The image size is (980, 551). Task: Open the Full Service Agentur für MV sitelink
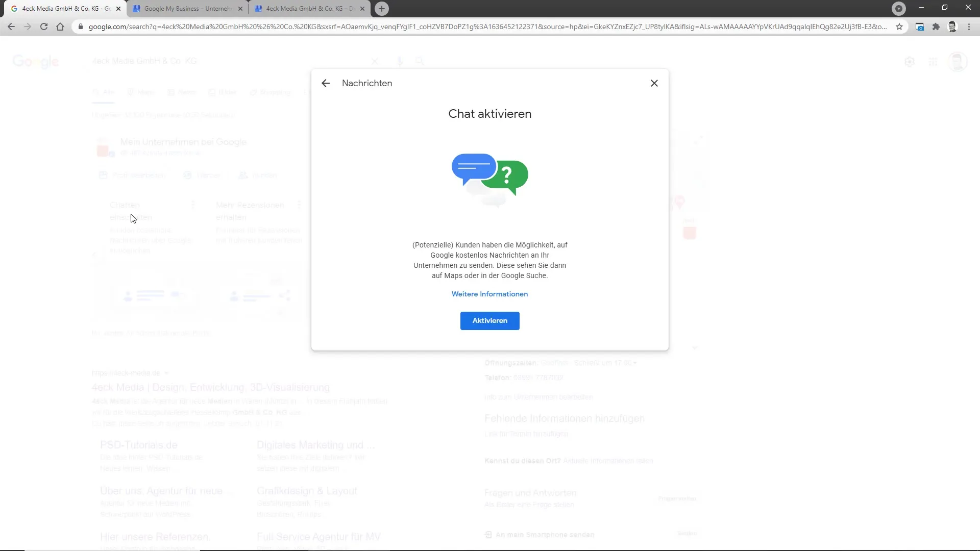click(x=318, y=537)
